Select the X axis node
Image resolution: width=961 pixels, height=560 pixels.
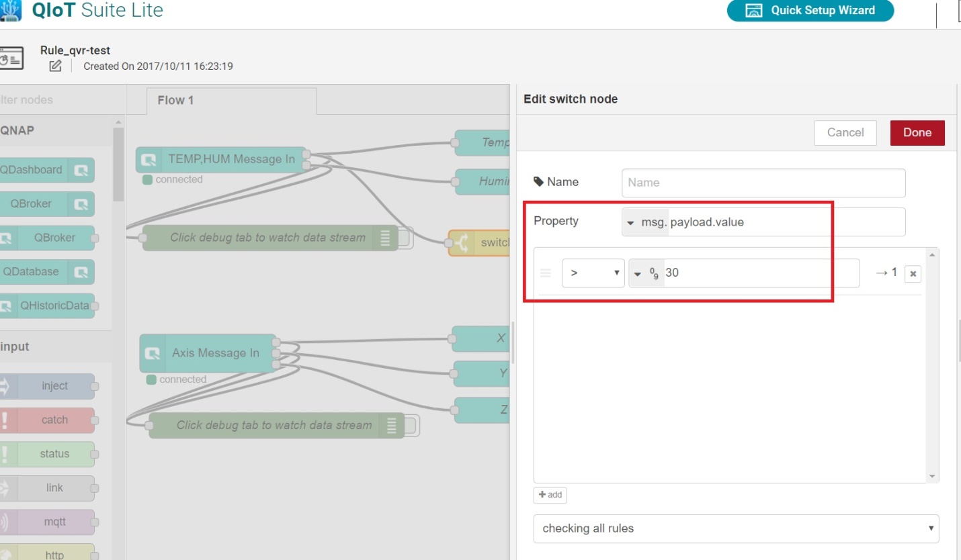click(481, 339)
